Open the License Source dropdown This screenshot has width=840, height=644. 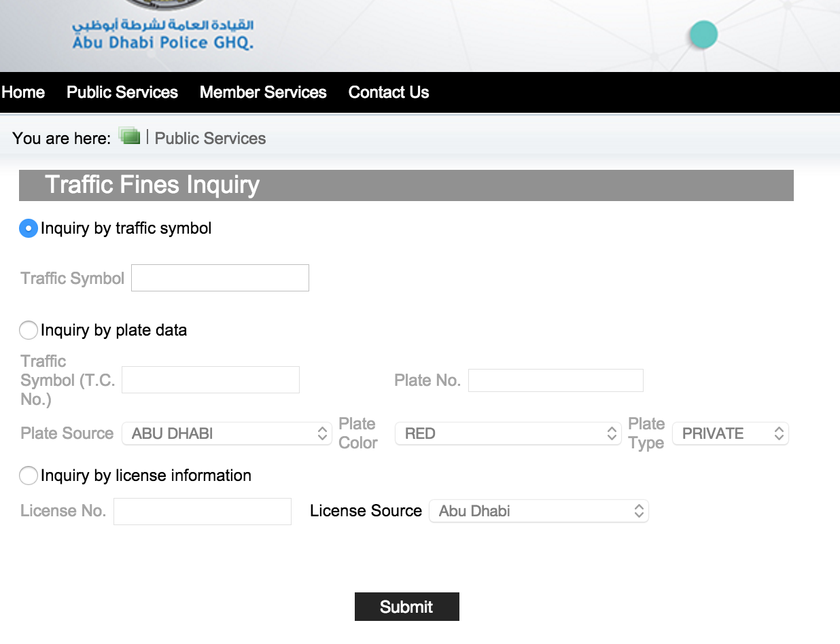[x=538, y=511]
